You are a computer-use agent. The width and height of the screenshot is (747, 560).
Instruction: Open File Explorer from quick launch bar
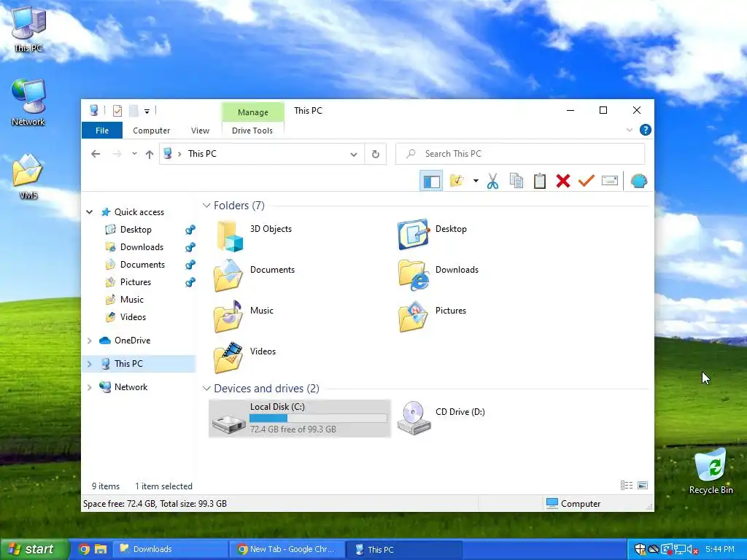point(101,549)
